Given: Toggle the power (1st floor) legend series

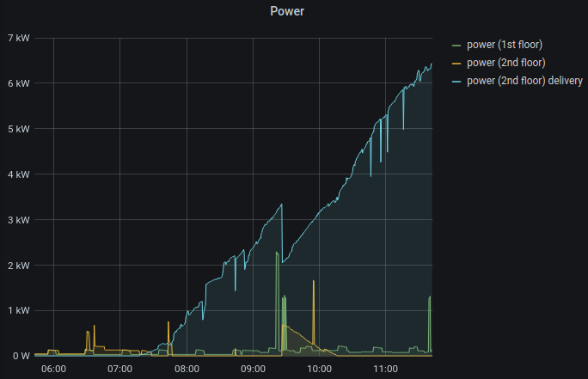Looking at the screenshot, I should (504, 45).
